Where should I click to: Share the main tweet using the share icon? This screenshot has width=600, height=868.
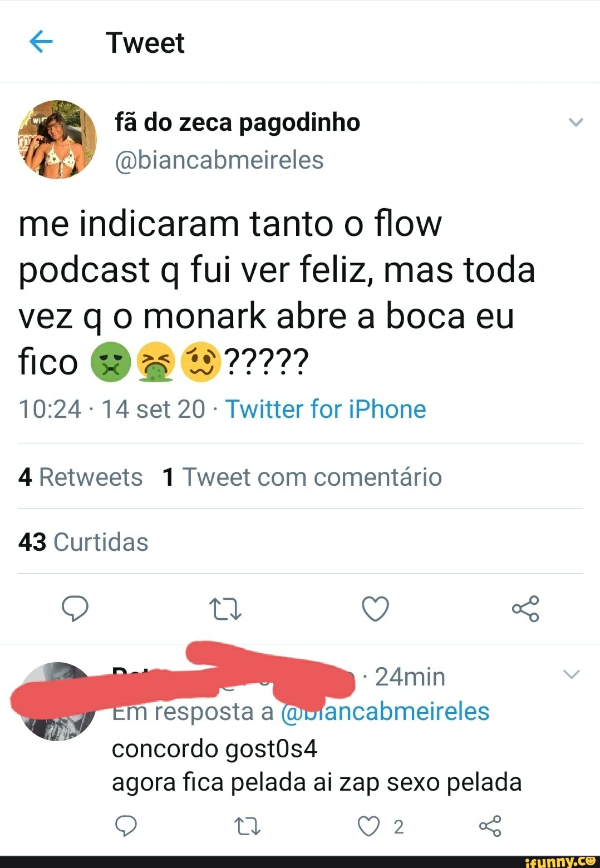click(525, 608)
